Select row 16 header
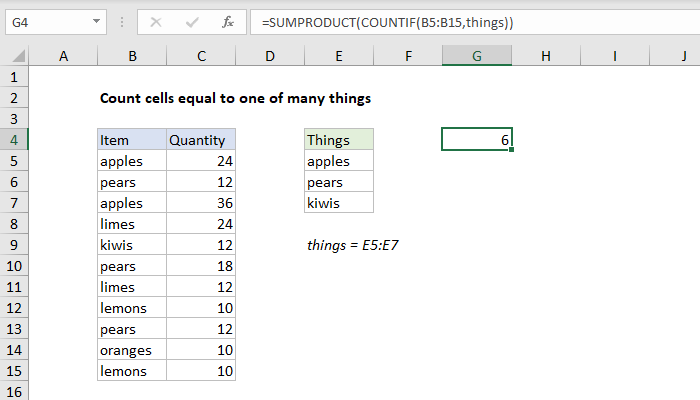The height and width of the screenshot is (400, 700). tap(14, 392)
